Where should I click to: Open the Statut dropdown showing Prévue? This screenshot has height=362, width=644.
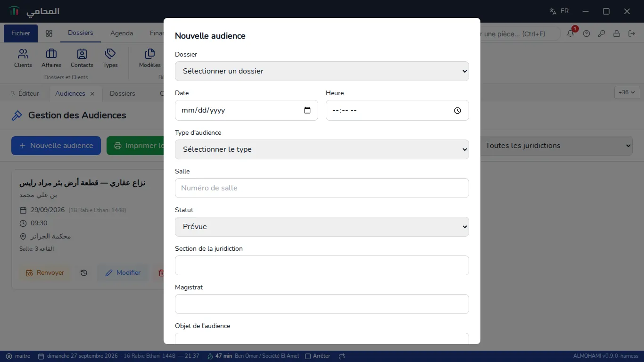322,227
